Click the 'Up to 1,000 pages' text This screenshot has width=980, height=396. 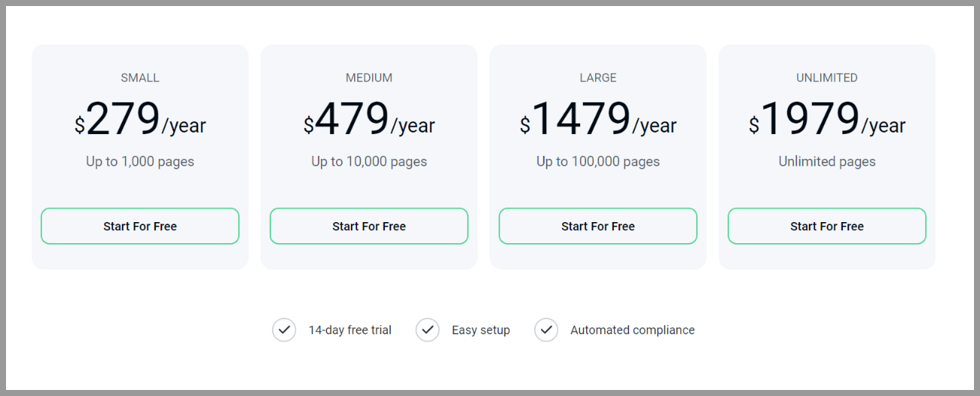coord(140,161)
